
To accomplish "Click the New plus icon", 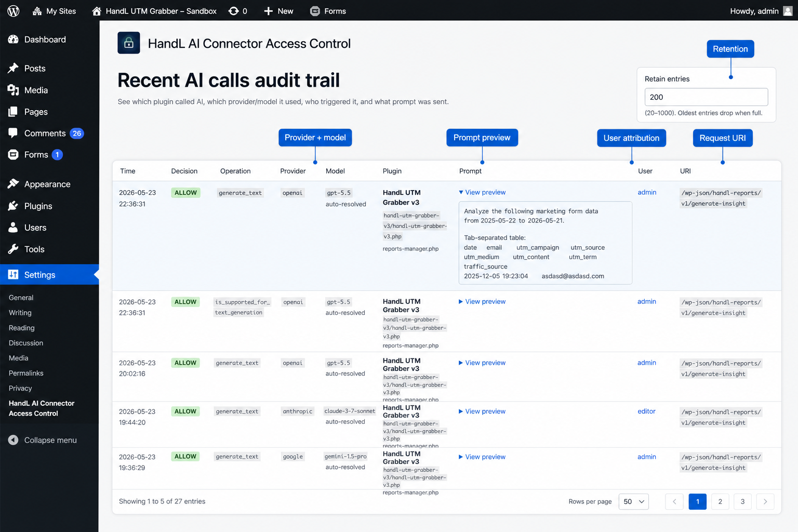I will coord(268,11).
